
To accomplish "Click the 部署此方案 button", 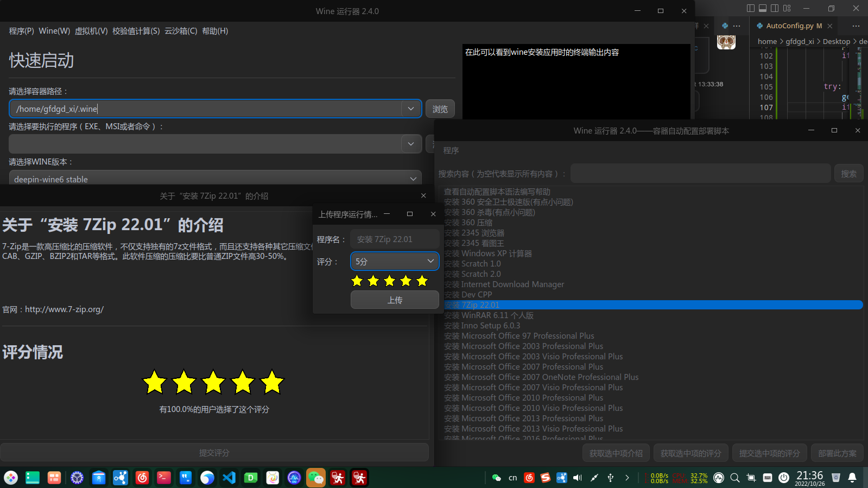I will [x=837, y=453].
